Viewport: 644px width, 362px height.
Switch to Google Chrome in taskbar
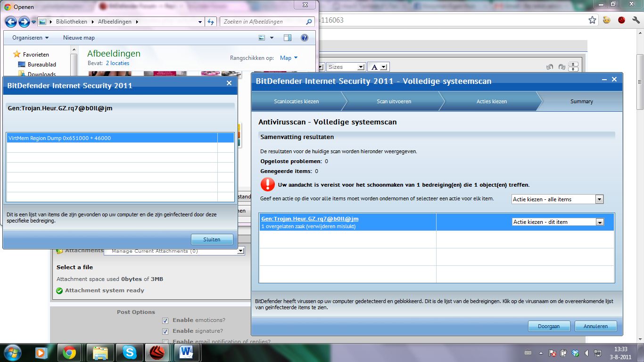click(x=69, y=353)
